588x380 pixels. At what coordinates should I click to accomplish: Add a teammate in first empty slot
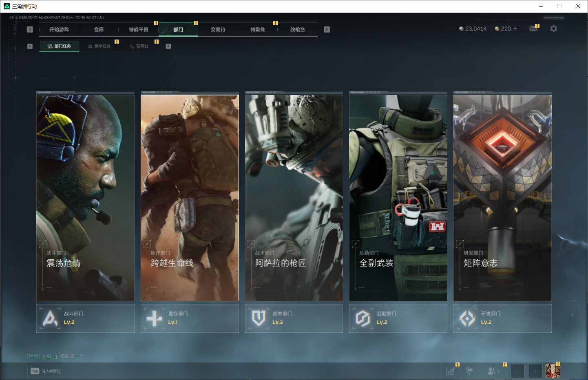point(517,371)
